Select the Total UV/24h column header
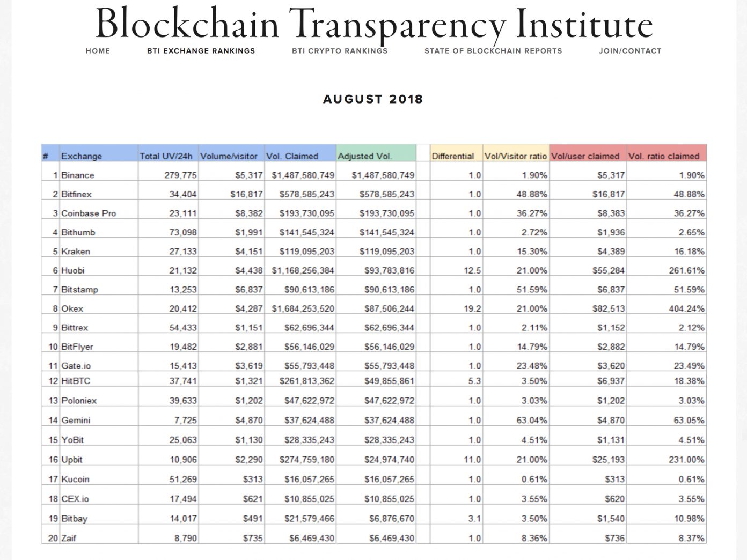The height and width of the screenshot is (560, 747). [166, 156]
